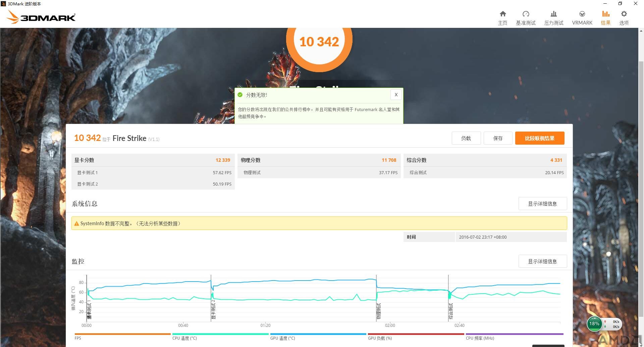This screenshot has width=644, height=347.
Task: Click the 负载 load button
Action: (x=466, y=138)
